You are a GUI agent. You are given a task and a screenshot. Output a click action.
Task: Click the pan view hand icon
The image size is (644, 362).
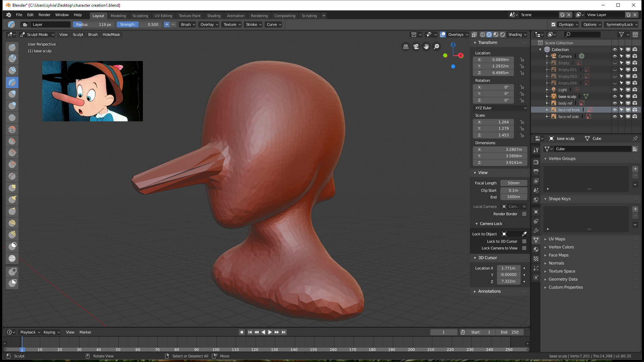(x=426, y=47)
